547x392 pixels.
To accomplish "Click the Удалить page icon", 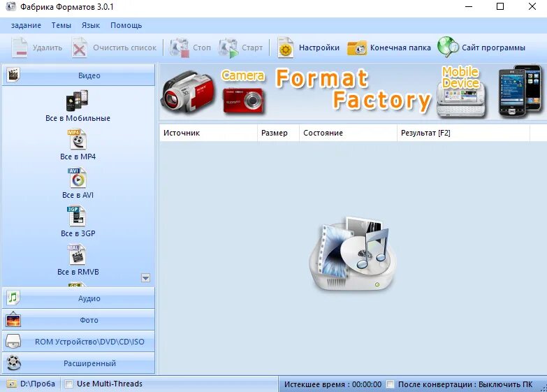I will (x=20, y=48).
